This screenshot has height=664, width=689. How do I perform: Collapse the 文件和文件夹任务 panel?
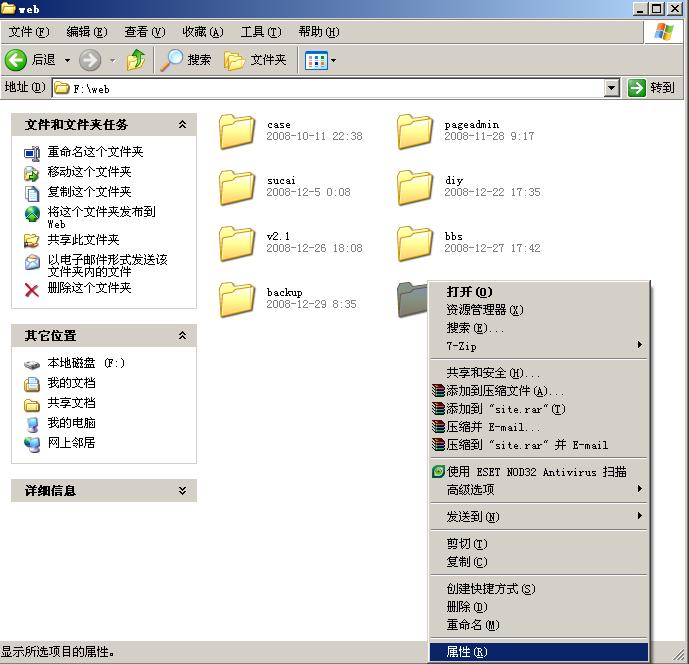[x=182, y=125]
